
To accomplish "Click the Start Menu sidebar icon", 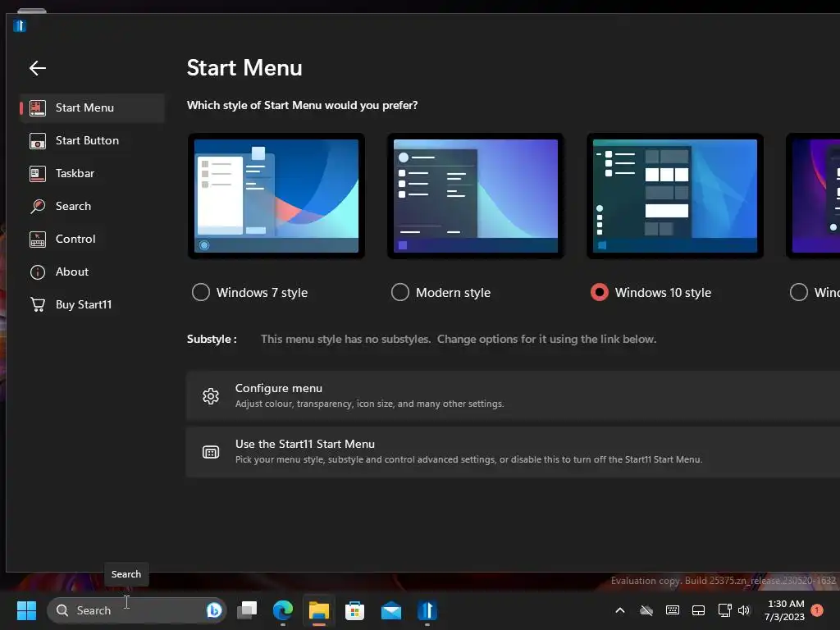I will pyautogui.click(x=38, y=107).
